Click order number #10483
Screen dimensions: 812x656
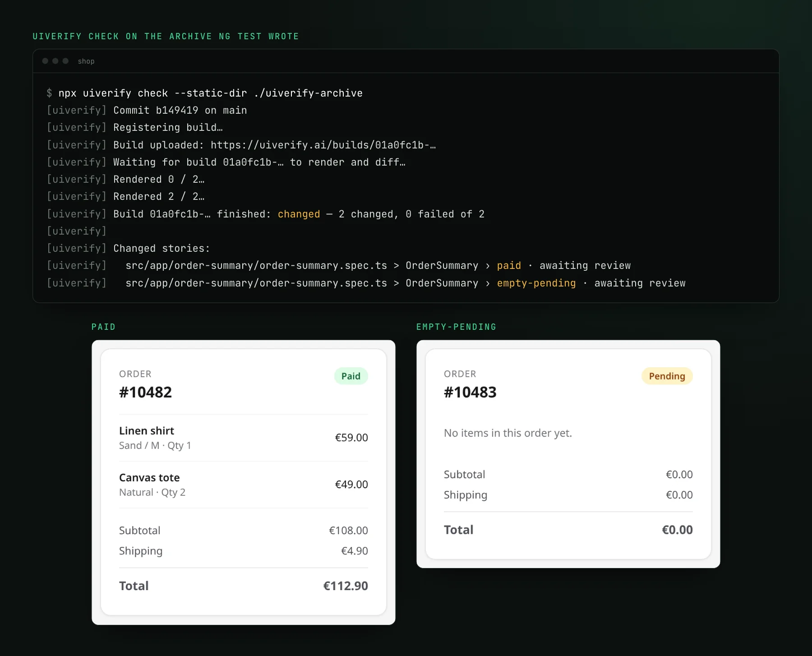[x=470, y=392]
